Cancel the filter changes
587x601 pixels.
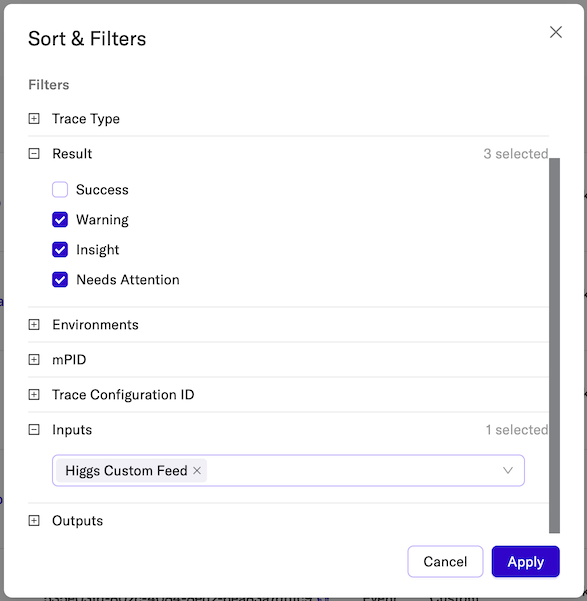click(445, 562)
